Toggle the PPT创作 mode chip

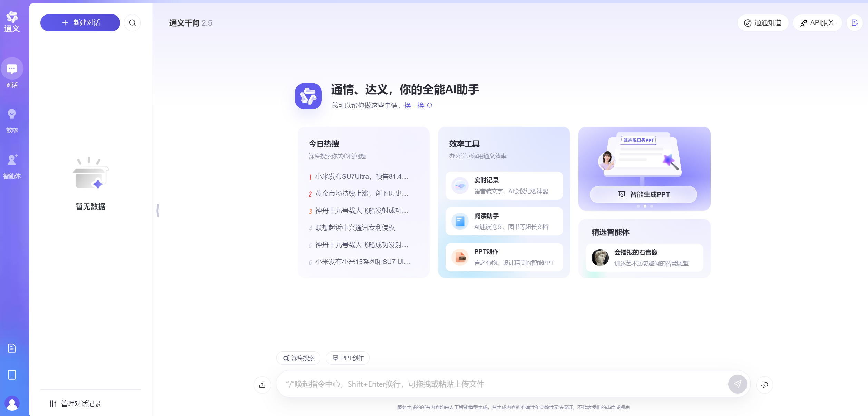pyautogui.click(x=348, y=358)
